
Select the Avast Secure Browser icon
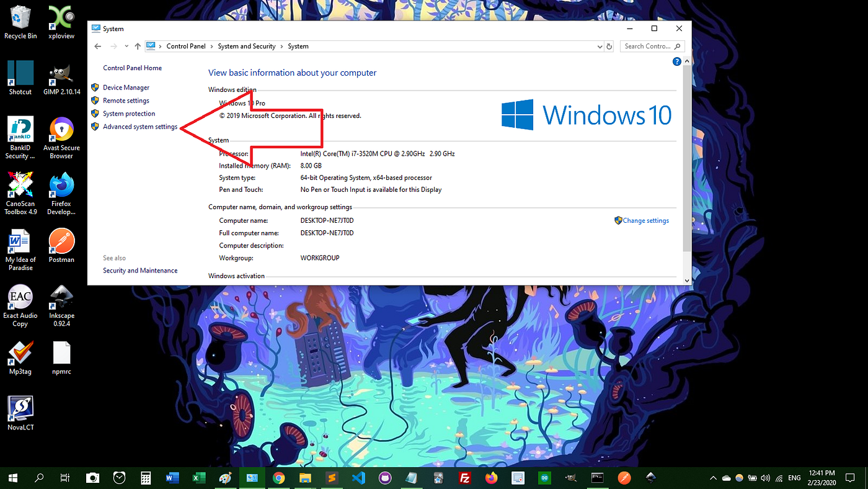pos(61,138)
